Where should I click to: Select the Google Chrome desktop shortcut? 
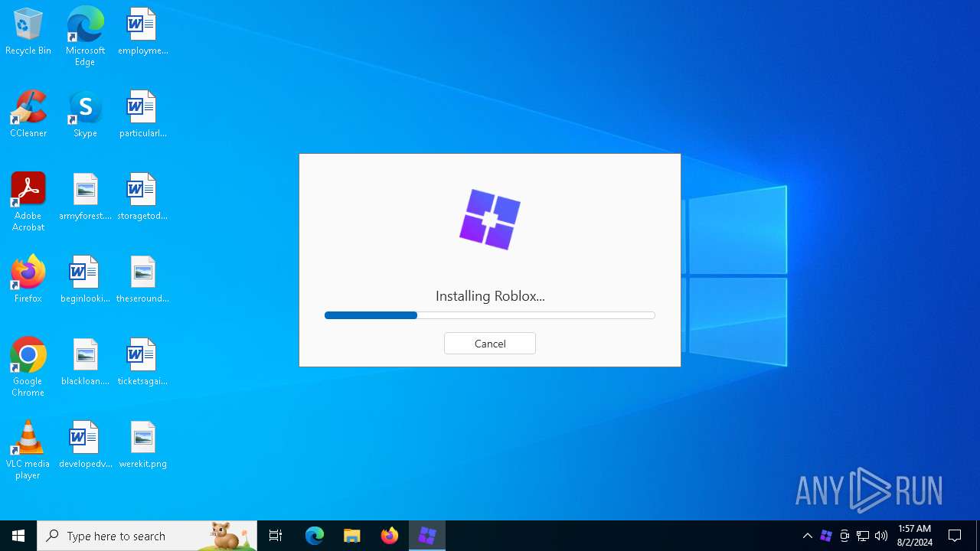pyautogui.click(x=28, y=367)
